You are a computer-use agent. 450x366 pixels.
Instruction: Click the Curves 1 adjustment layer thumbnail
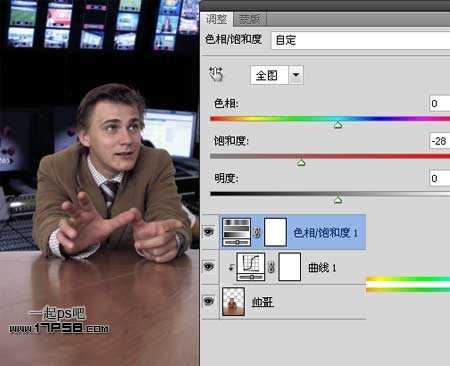pyautogui.click(x=251, y=267)
